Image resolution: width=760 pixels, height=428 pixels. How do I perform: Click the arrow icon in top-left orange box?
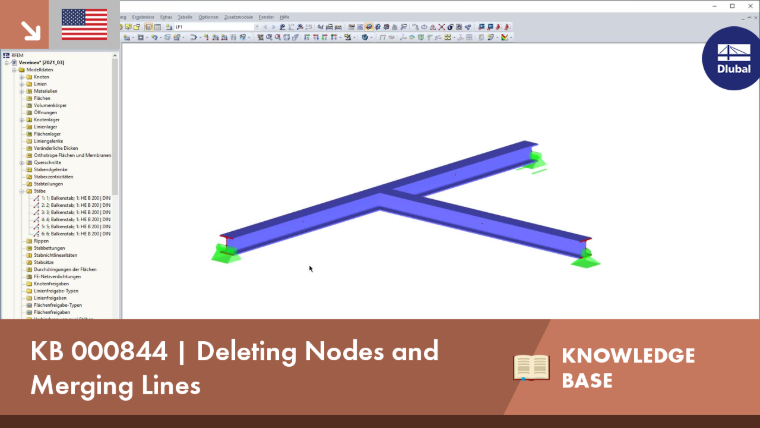pos(30,30)
